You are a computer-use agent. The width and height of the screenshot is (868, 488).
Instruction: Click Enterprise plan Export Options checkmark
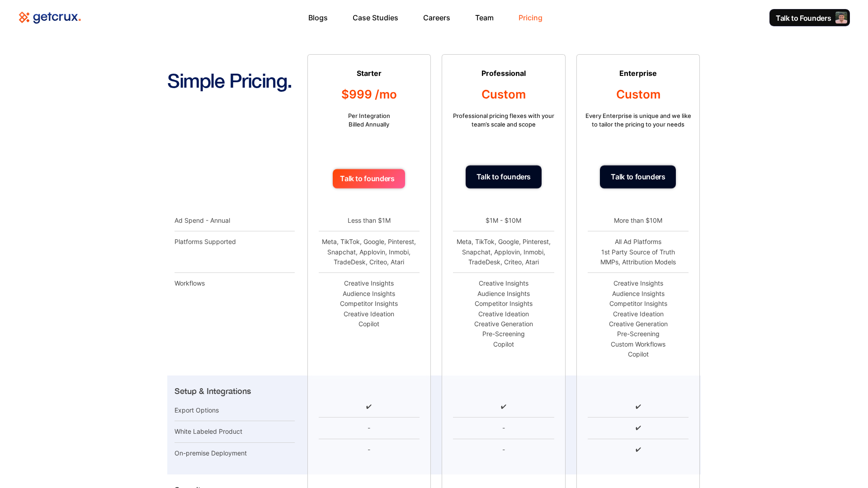tap(638, 407)
